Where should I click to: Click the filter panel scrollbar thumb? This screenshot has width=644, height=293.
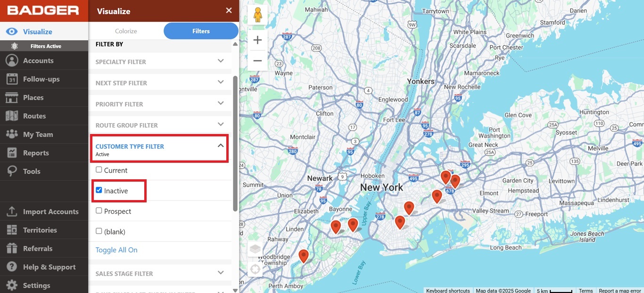pos(236,143)
